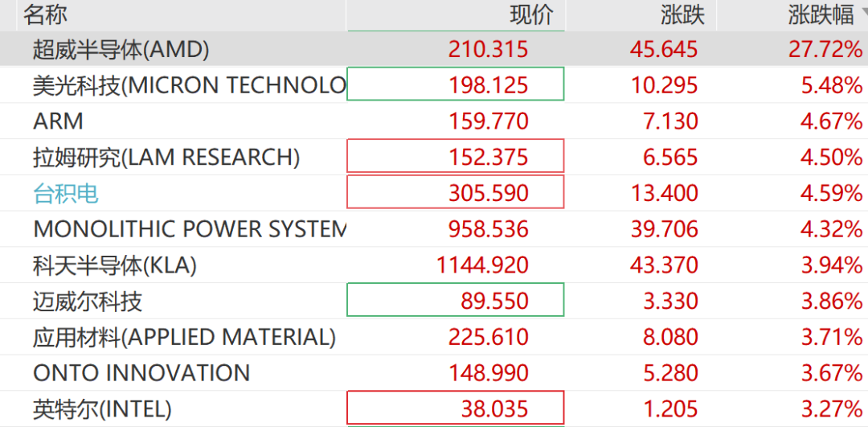Screen dimensions: 868x427
Task: Click the green-boxed price 198.125
Action: [489, 85]
